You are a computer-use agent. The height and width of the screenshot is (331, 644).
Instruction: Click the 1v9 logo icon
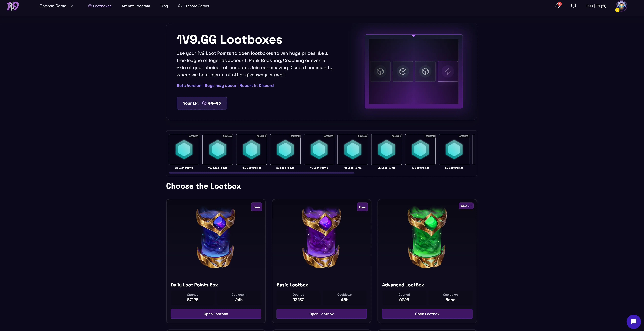[x=13, y=6]
